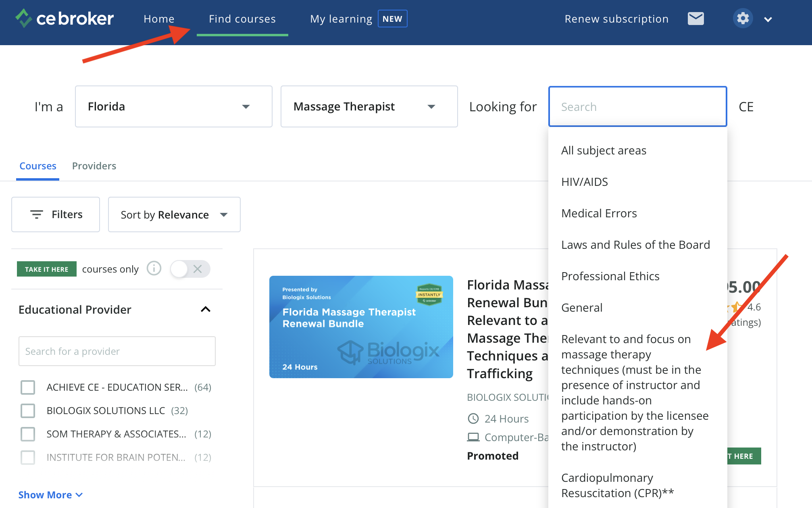The image size is (812, 508).
Task: Open Filters with the filter lines icon
Action: pyautogui.click(x=37, y=214)
